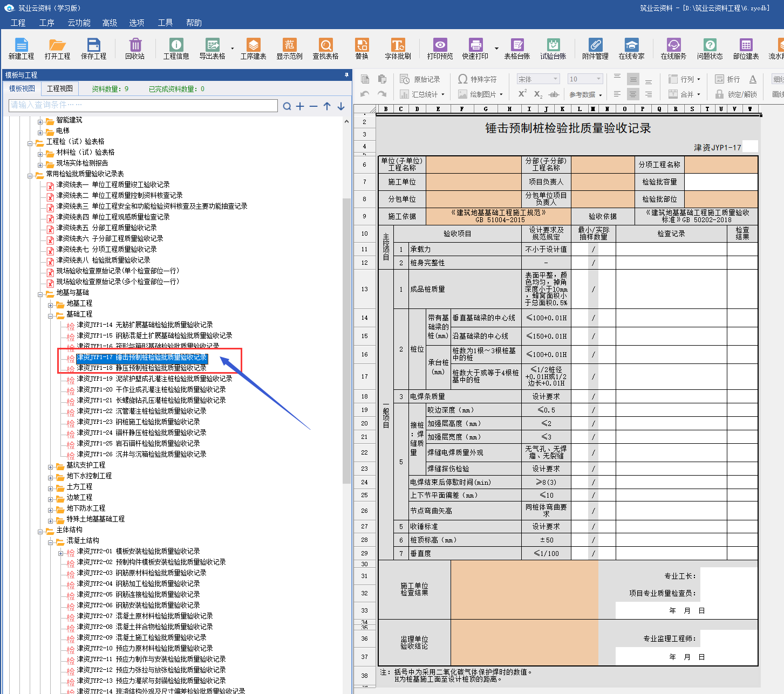Screen dimensions: 784x694
Task: Switch to the 模板视图 tab
Action: [22, 88]
